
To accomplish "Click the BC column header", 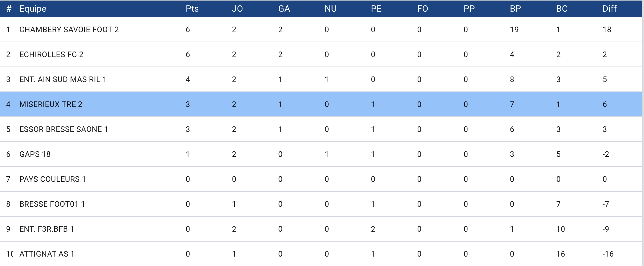I will (x=562, y=9).
